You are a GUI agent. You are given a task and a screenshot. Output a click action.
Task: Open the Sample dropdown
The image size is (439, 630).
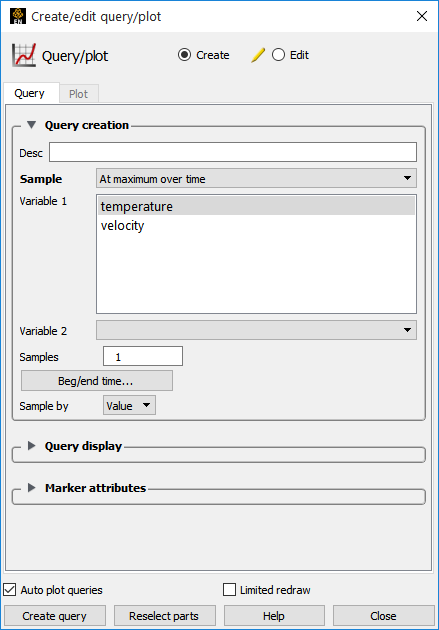click(x=256, y=178)
